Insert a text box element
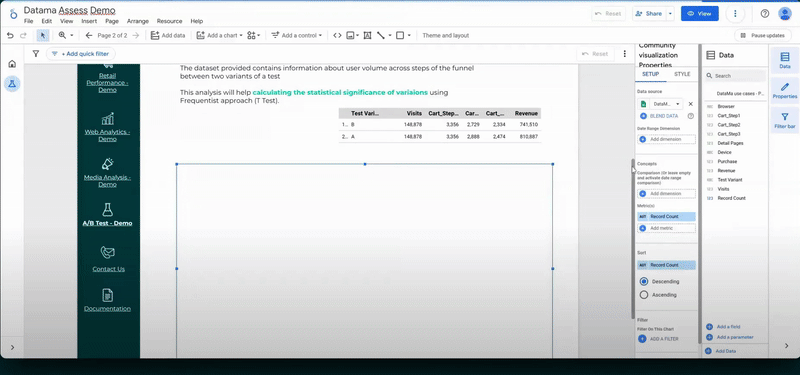Viewport: 800px width, 375px height. (367, 36)
